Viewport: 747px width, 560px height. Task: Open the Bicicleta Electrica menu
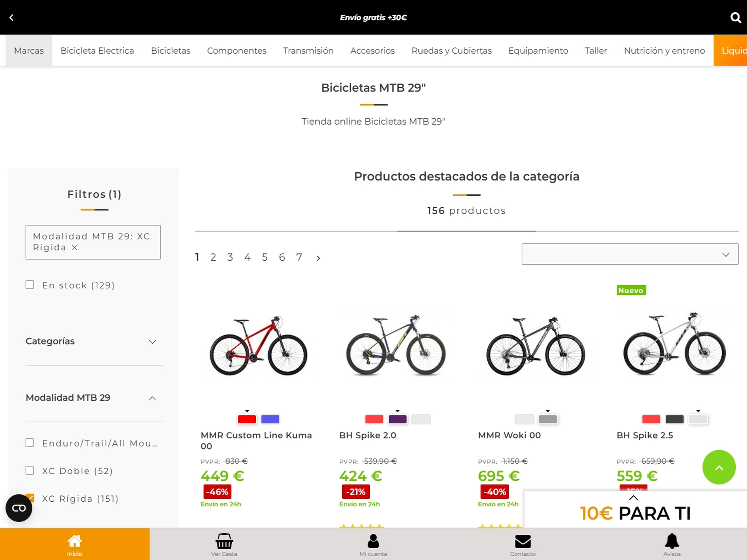(97, 50)
